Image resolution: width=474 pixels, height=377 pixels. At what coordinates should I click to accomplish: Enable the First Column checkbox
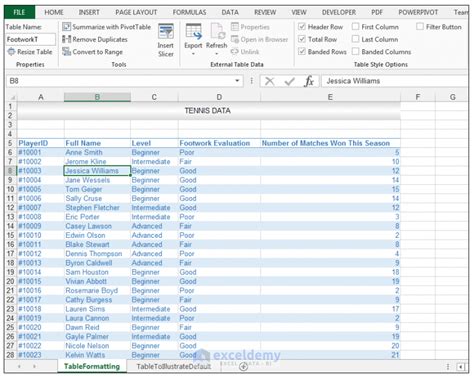coord(356,27)
